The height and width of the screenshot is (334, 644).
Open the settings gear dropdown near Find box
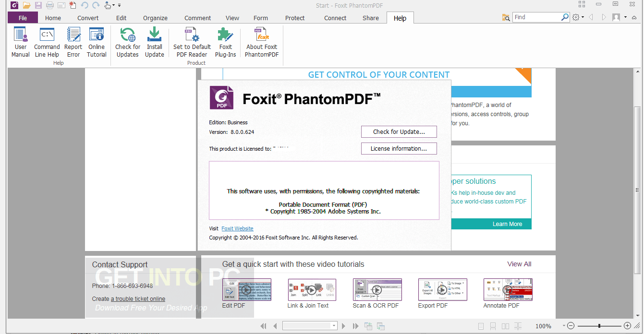(x=577, y=16)
